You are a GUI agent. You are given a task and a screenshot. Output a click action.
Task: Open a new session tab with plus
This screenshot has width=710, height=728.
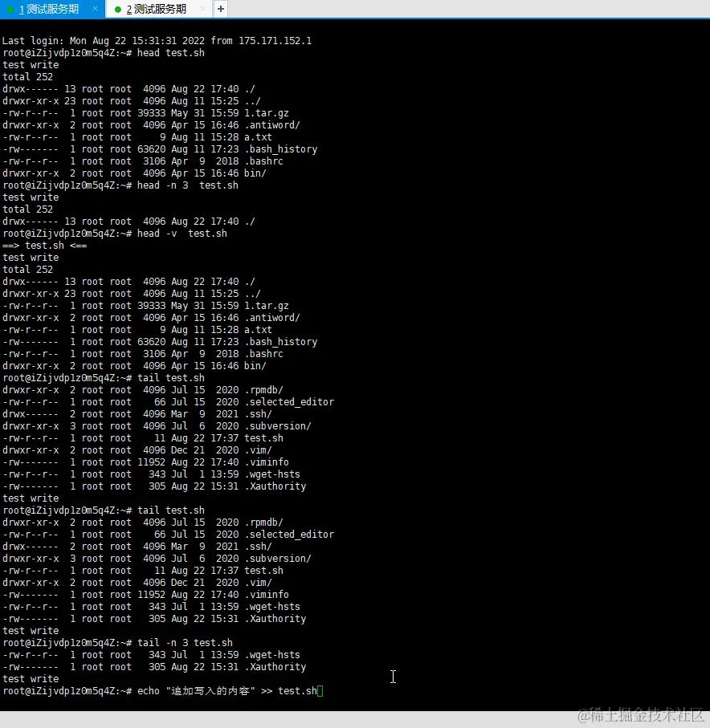click(221, 9)
